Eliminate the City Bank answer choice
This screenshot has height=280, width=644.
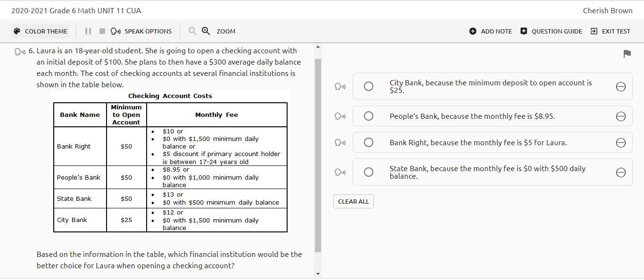(x=621, y=86)
